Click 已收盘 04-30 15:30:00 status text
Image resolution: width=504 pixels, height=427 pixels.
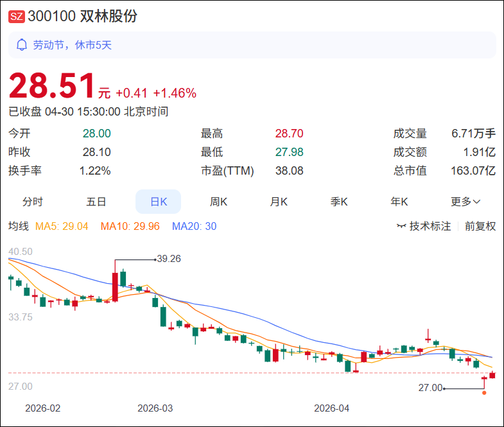[x=89, y=112]
